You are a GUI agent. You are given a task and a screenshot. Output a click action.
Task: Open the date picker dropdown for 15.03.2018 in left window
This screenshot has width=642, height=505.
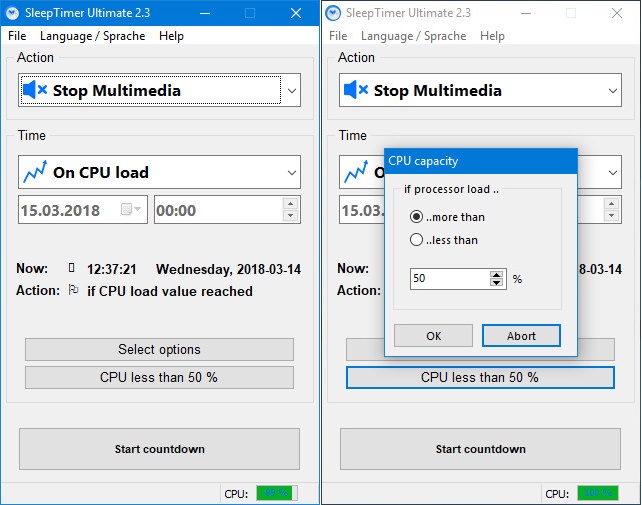point(138,209)
